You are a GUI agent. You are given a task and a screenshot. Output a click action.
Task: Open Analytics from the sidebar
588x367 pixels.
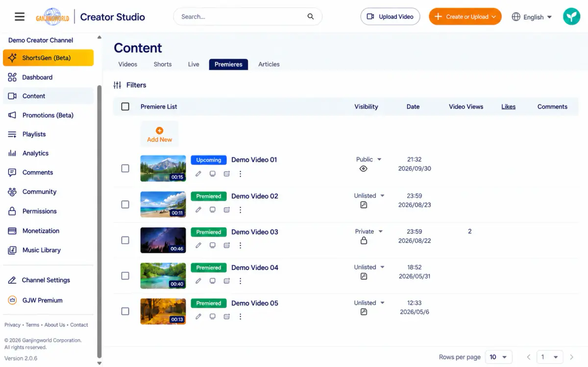[x=48, y=153]
